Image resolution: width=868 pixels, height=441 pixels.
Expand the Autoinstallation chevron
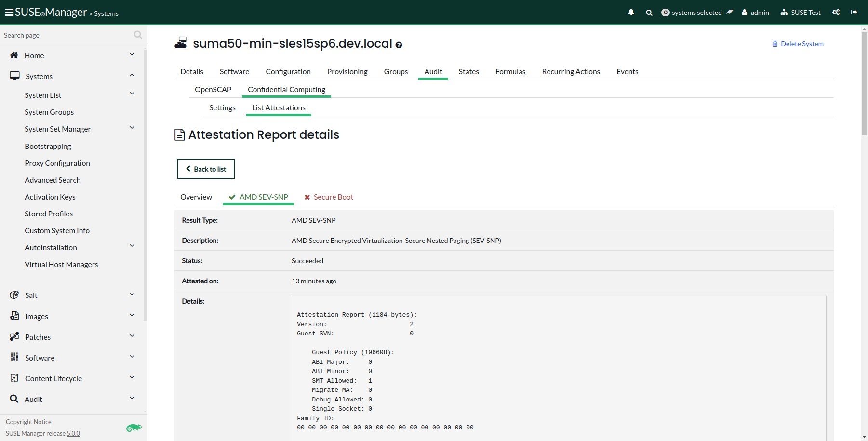click(132, 246)
